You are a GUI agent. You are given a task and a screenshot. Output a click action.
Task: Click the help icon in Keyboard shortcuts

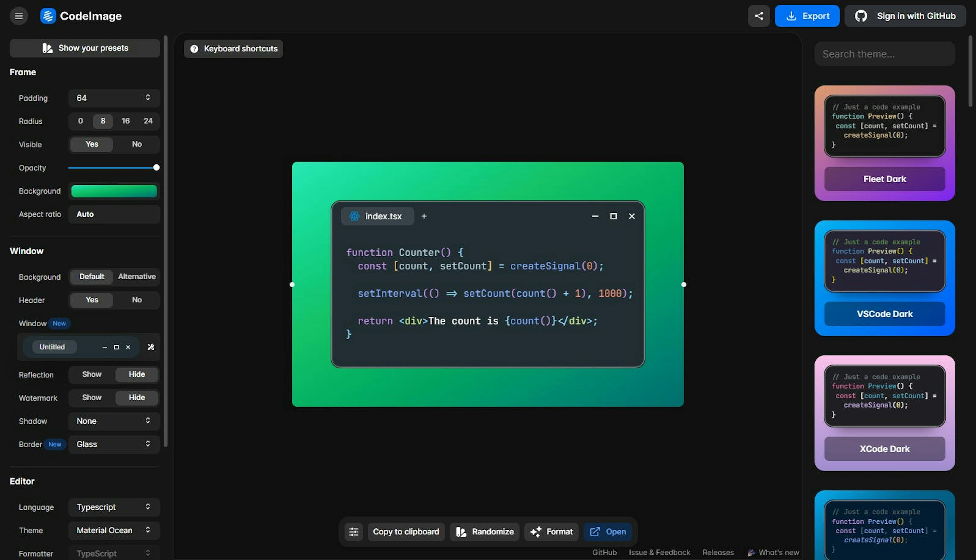click(x=194, y=49)
